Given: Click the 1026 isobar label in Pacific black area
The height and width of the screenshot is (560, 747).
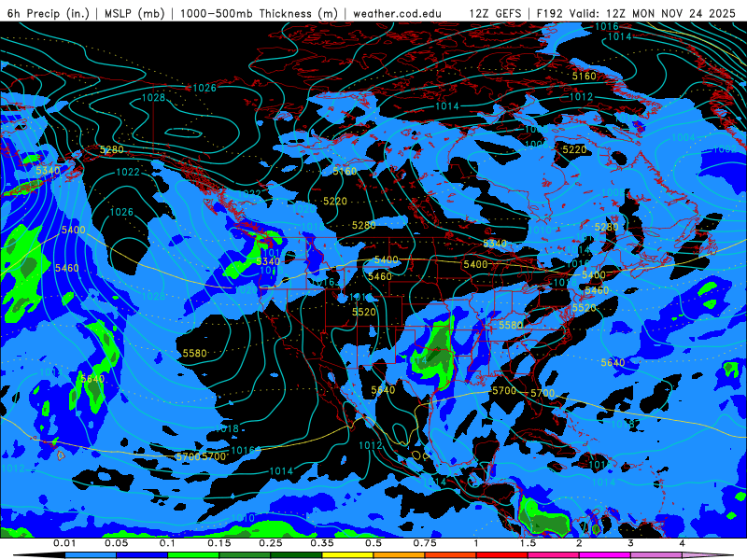Looking at the screenshot, I should click(121, 212).
